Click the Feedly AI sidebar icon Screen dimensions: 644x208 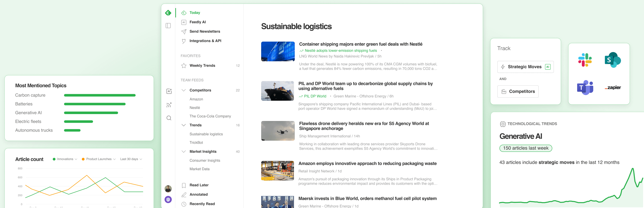184,22
